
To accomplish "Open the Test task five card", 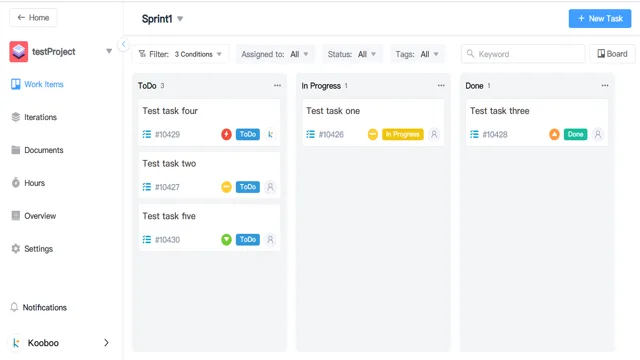I will click(x=209, y=228).
